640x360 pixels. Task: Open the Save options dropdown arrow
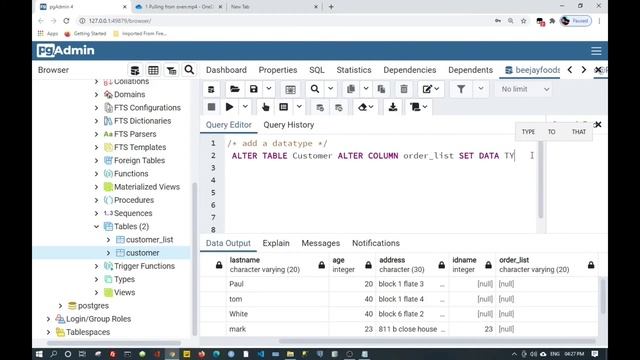(269, 89)
